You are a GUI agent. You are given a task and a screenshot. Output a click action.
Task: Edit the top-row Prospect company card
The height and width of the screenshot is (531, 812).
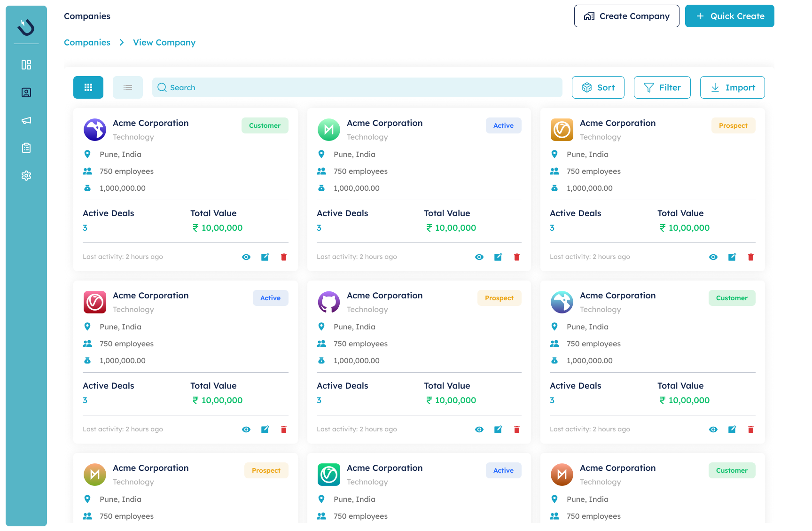pos(732,257)
